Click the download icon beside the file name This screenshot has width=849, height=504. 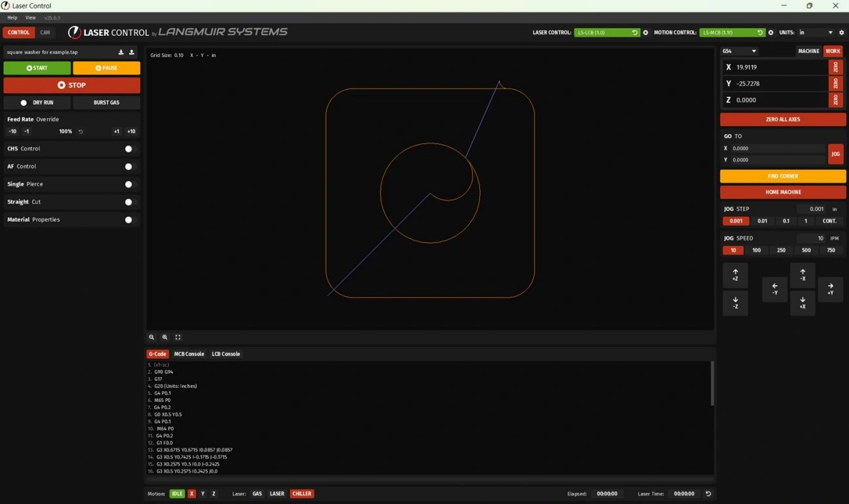tap(121, 52)
